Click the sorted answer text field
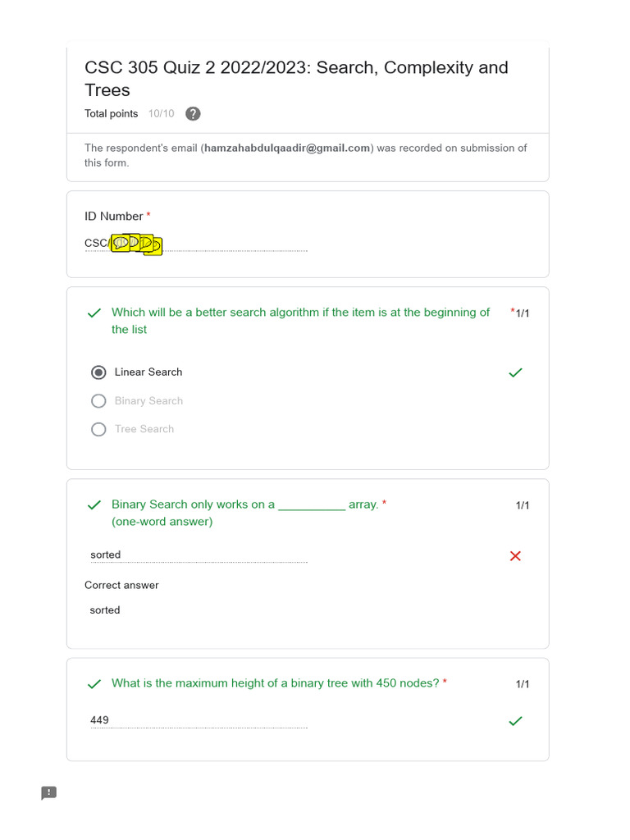630x840 pixels. (x=199, y=555)
